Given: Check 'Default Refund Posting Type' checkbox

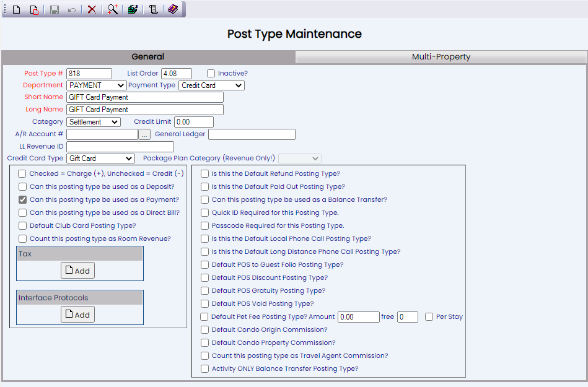Looking at the screenshot, I should coord(205,174).
